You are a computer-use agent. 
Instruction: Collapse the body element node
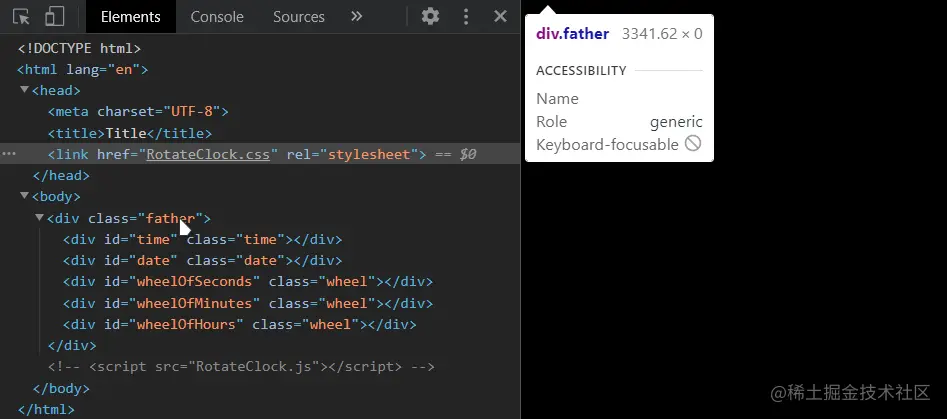pos(24,196)
